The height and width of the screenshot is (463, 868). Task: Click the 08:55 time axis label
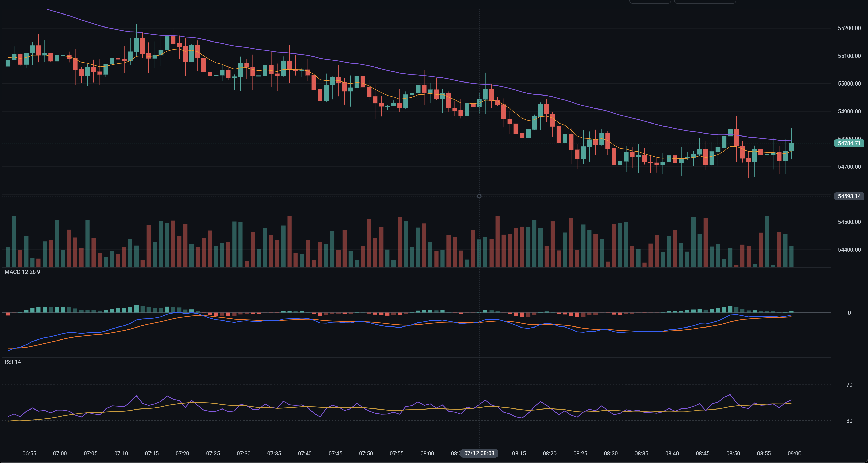click(764, 453)
